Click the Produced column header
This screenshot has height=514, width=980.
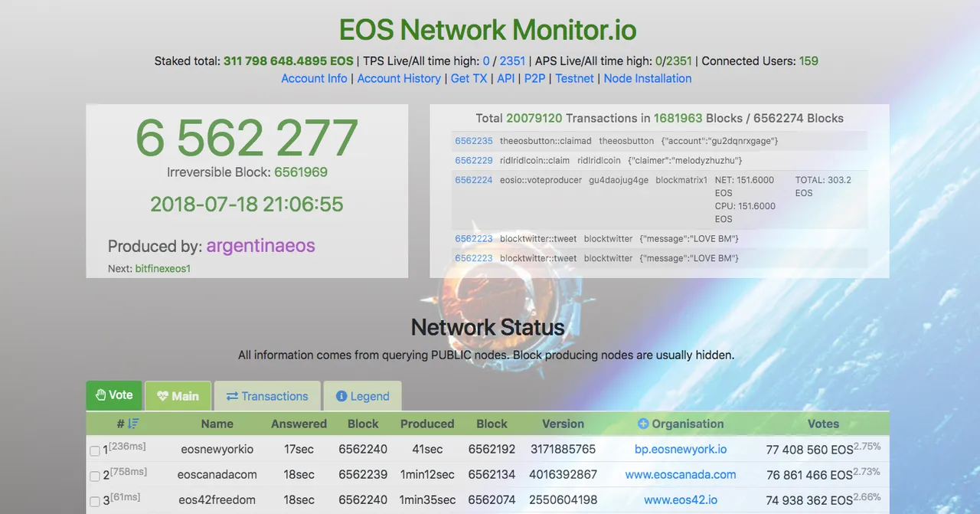(427, 424)
